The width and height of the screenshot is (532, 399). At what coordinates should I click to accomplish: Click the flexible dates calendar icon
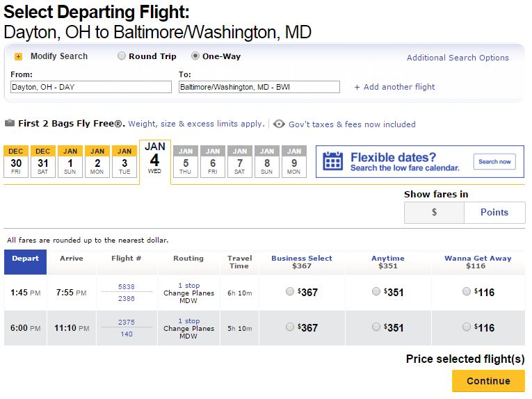333,161
